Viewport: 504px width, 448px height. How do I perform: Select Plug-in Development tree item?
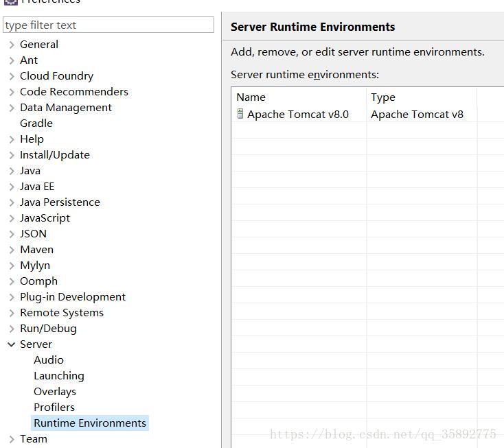click(x=73, y=297)
